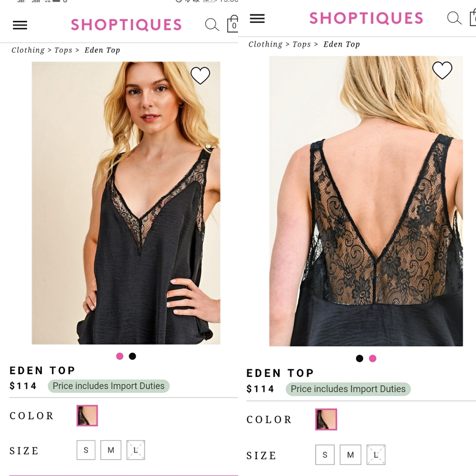The height and width of the screenshot is (476, 476).
Task: Select size S in right panel
Action: point(325,455)
